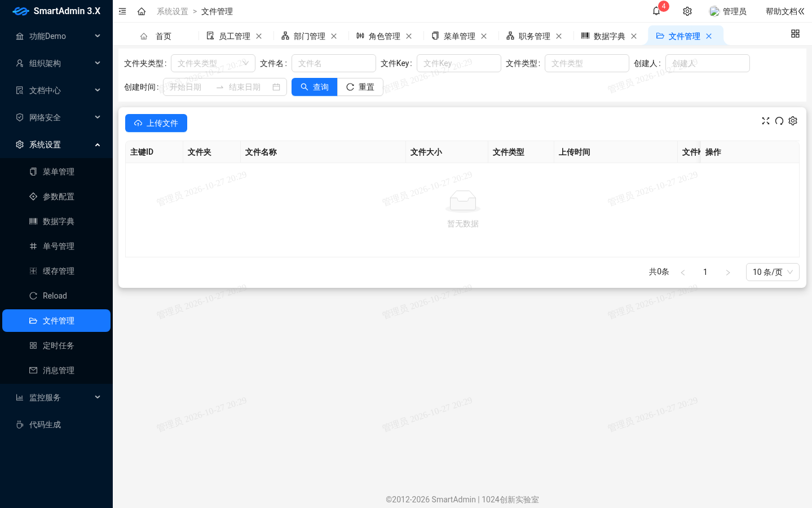Focus the 文件名 input field
812x508 pixels.
tap(334, 63)
